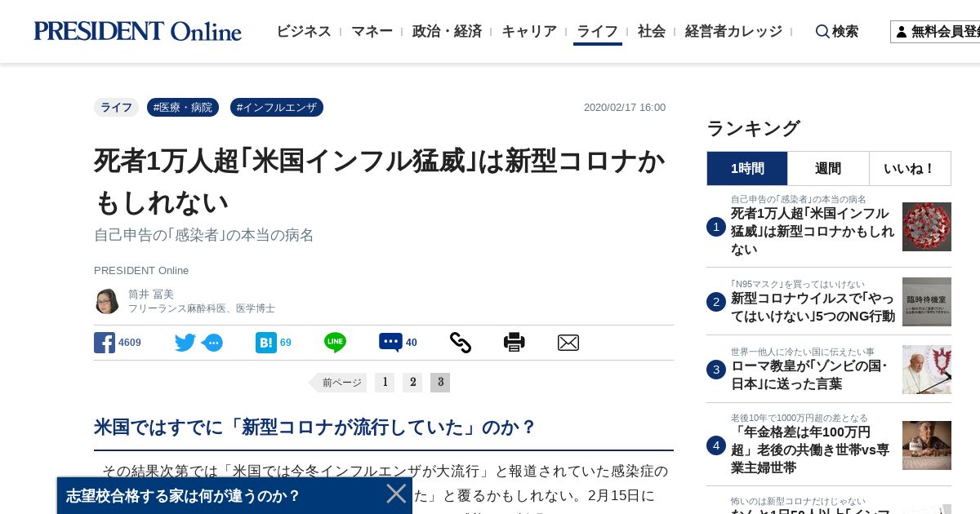The width and height of the screenshot is (980, 514).
Task: Open the comments speech-bubble icon
Action: pos(390,343)
